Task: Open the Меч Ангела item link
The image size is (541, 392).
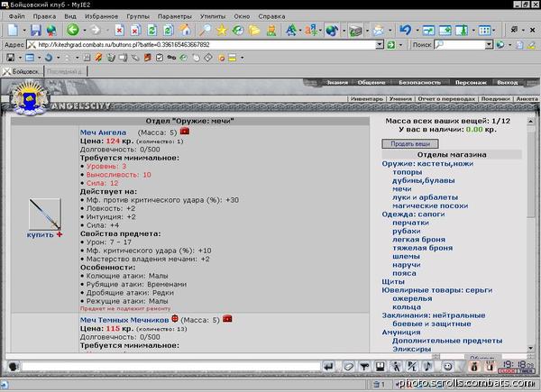Action: (103, 132)
